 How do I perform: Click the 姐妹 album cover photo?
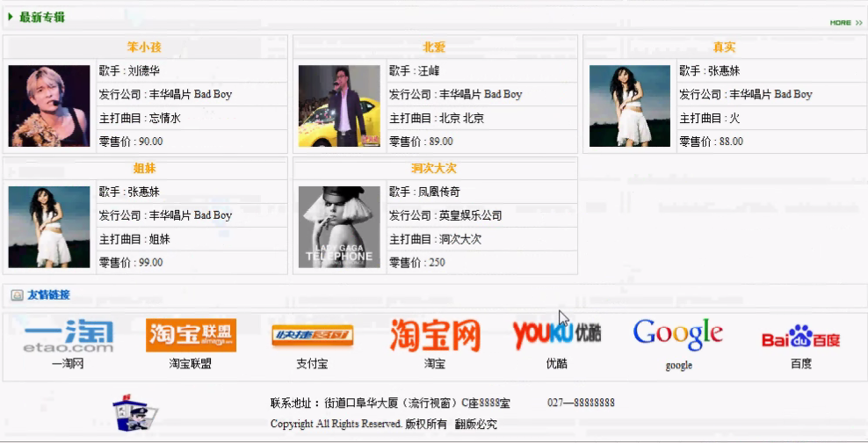(x=49, y=227)
